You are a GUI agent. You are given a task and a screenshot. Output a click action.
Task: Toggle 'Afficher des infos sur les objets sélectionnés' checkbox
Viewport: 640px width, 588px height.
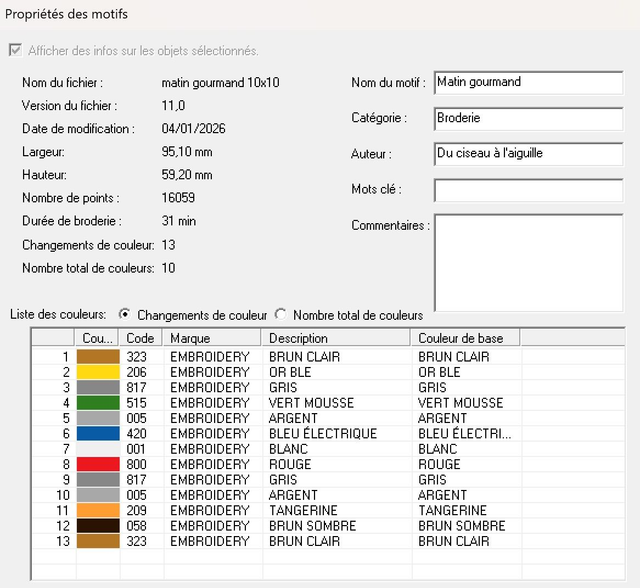(15, 50)
